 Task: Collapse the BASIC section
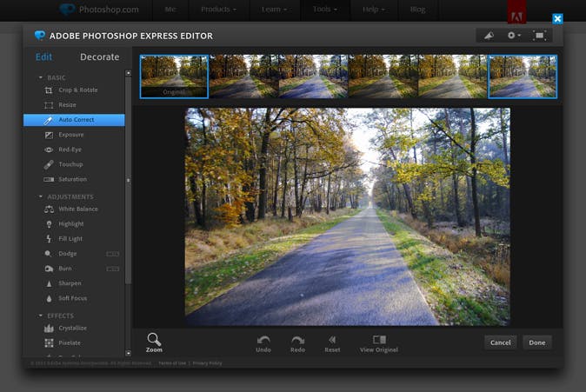point(41,77)
